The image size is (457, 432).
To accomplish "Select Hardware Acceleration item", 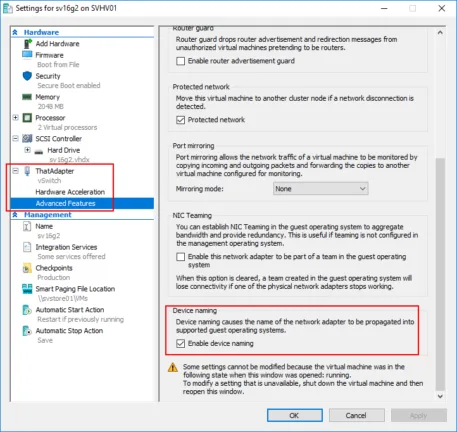I will (70, 192).
